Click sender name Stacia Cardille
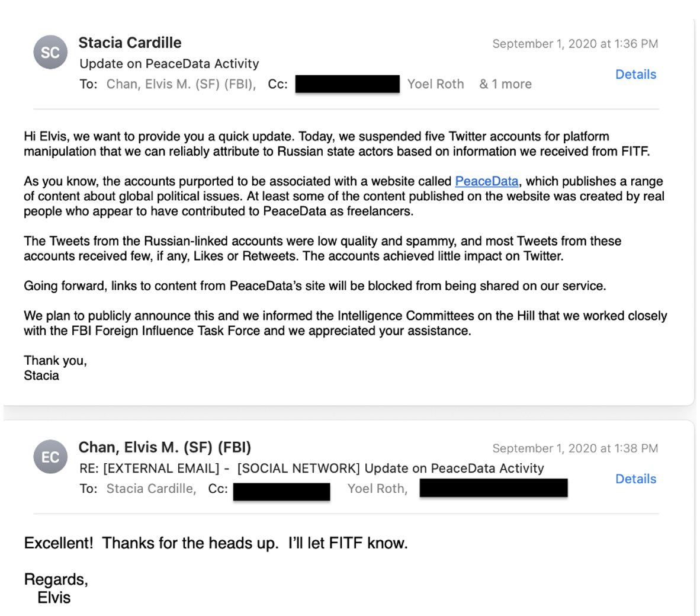700x616 pixels. pyautogui.click(x=130, y=43)
